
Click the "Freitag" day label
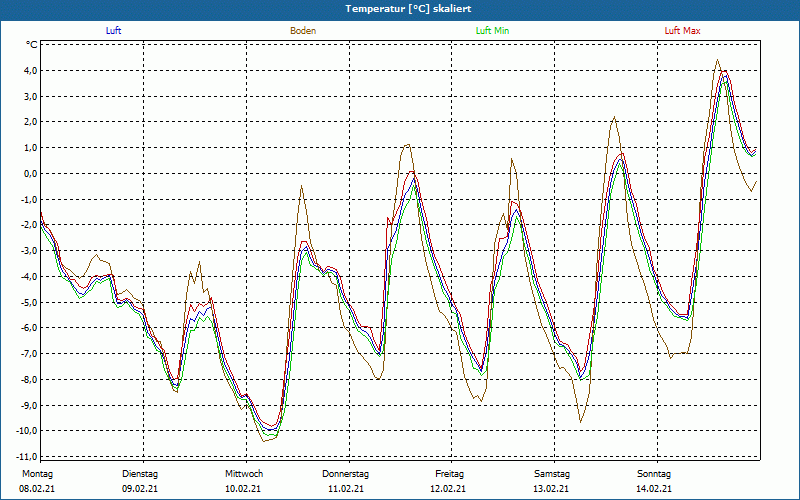pos(449,474)
